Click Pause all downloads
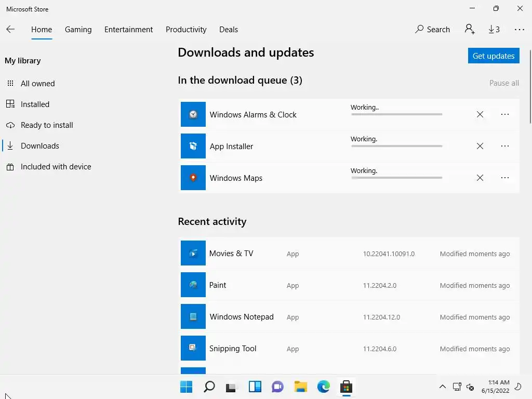The height and width of the screenshot is (399, 532). click(x=504, y=83)
